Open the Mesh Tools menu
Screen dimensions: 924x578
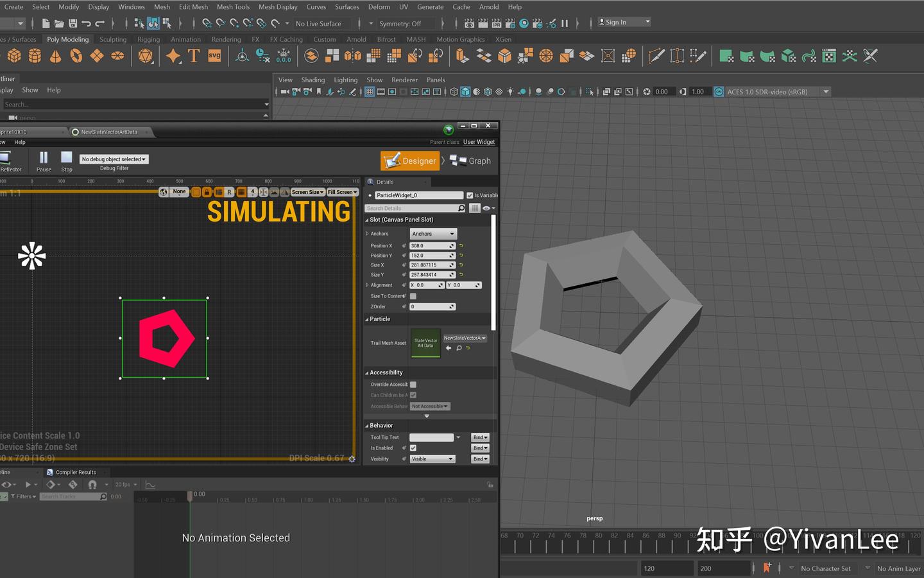click(233, 7)
